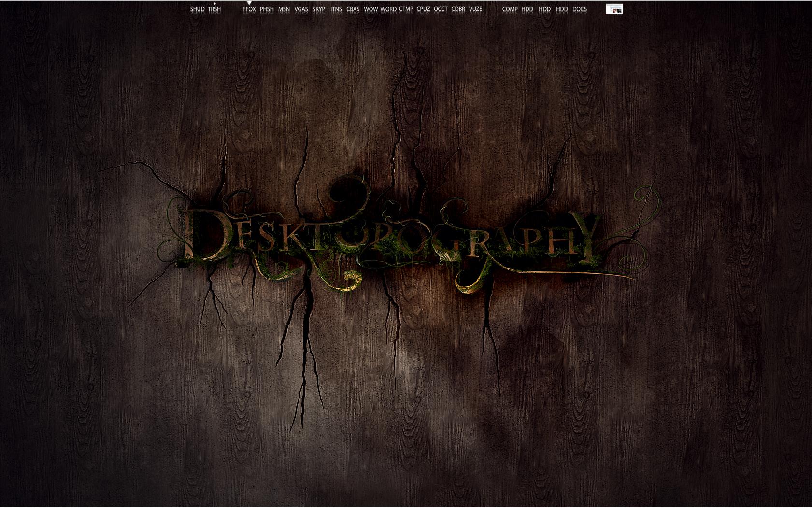This screenshot has width=812, height=508.
Task: Open the VGAS dock shortcut
Action: click(301, 9)
